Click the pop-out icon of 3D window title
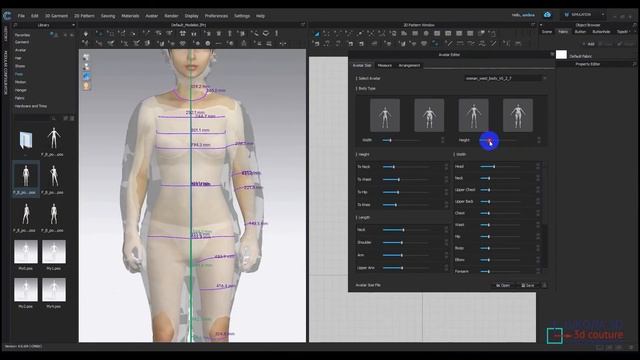640x360 pixels. tap(303, 25)
